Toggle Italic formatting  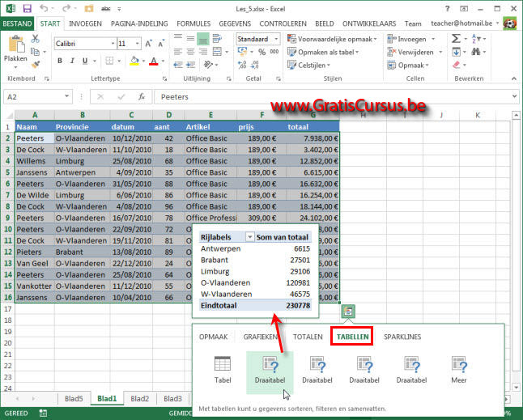pyautogui.click(x=72, y=61)
